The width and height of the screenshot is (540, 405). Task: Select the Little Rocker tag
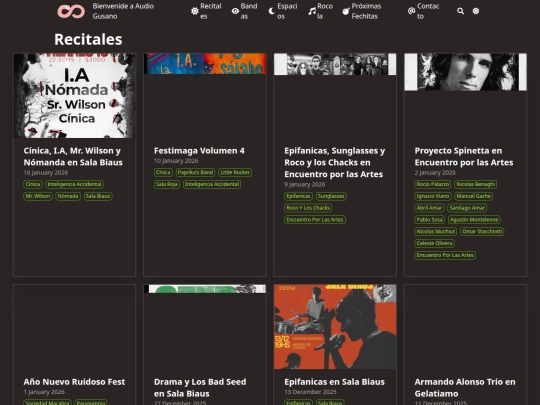click(235, 172)
